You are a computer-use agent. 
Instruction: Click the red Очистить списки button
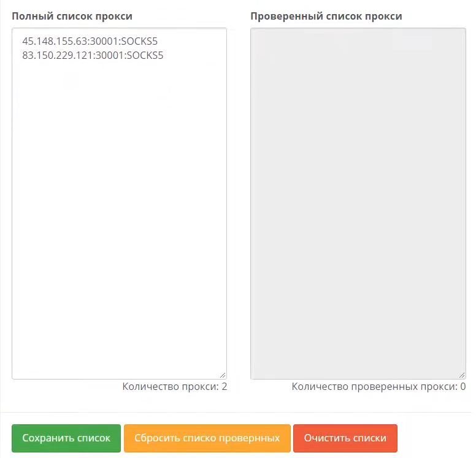(345, 438)
